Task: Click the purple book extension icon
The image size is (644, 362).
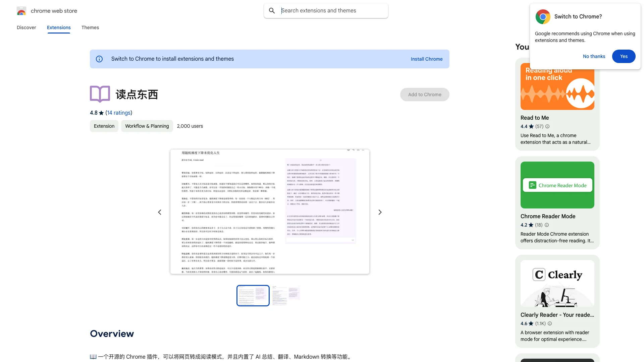Action: 100,94
